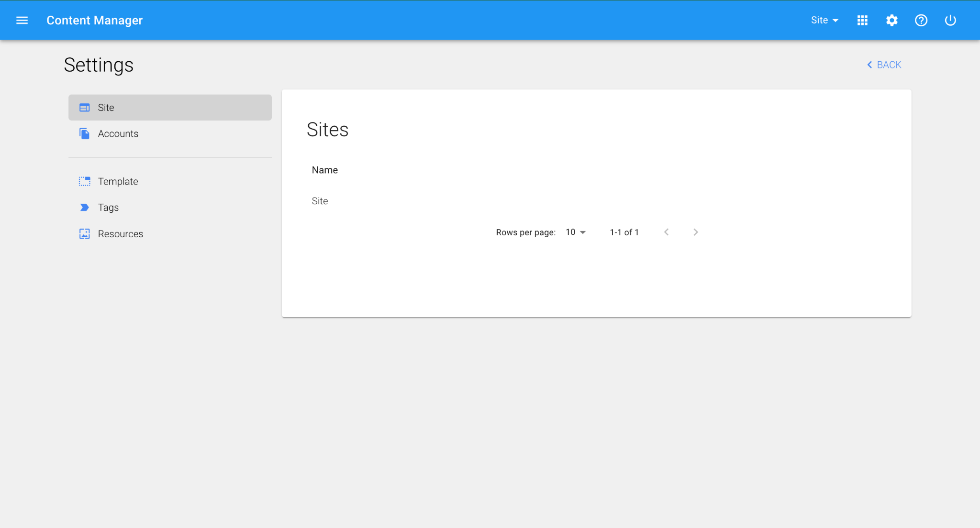Screen dimensions: 980x528
Task: Click the Name column header
Action: click(325, 170)
